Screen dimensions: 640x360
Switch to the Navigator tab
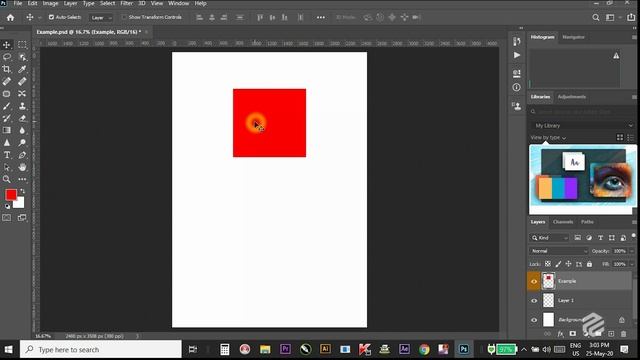(573, 37)
